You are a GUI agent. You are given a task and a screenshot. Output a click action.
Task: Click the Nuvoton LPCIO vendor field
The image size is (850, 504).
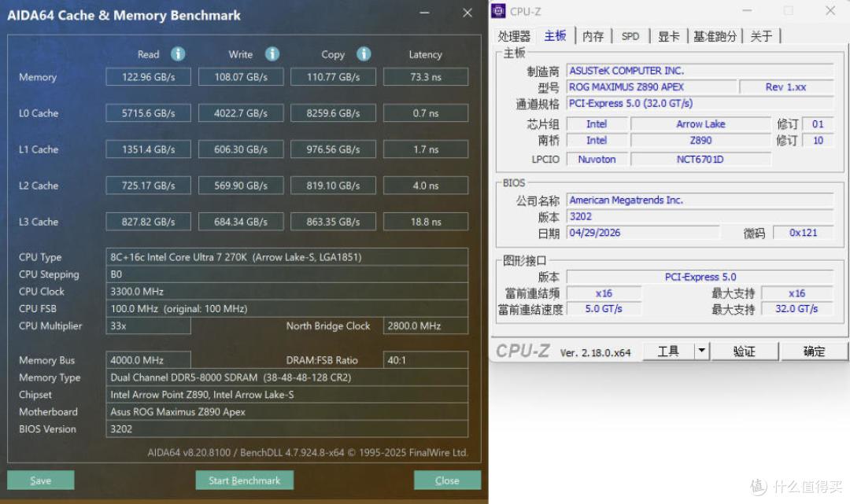(x=597, y=159)
